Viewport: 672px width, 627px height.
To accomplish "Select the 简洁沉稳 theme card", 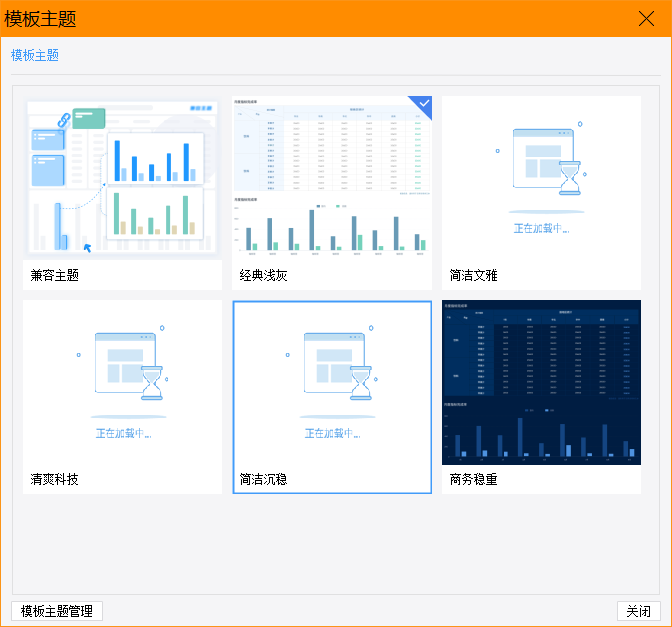I will tap(332, 397).
